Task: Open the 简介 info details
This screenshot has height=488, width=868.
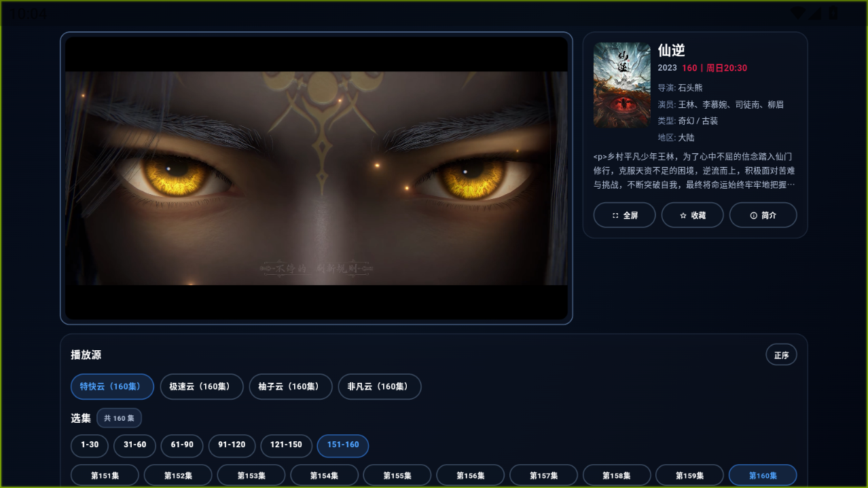Action: [763, 215]
